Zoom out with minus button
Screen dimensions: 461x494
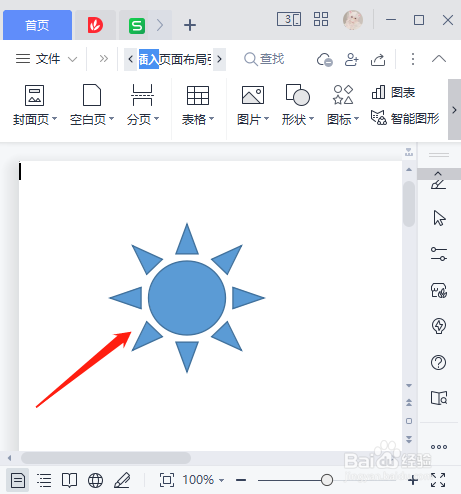coord(241,480)
